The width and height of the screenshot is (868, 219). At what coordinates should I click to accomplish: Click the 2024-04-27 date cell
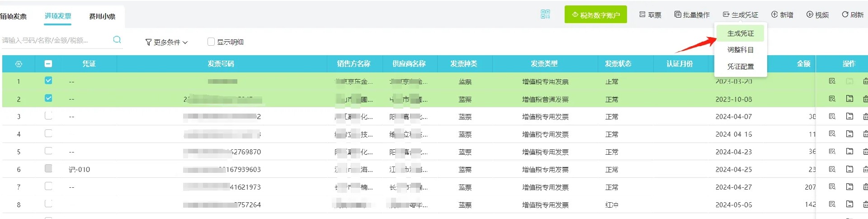tap(734, 187)
